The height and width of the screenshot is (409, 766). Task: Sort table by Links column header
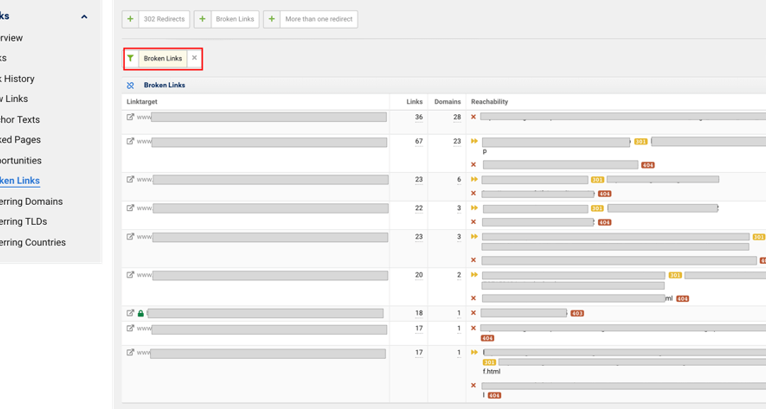click(x=414, y=102)
